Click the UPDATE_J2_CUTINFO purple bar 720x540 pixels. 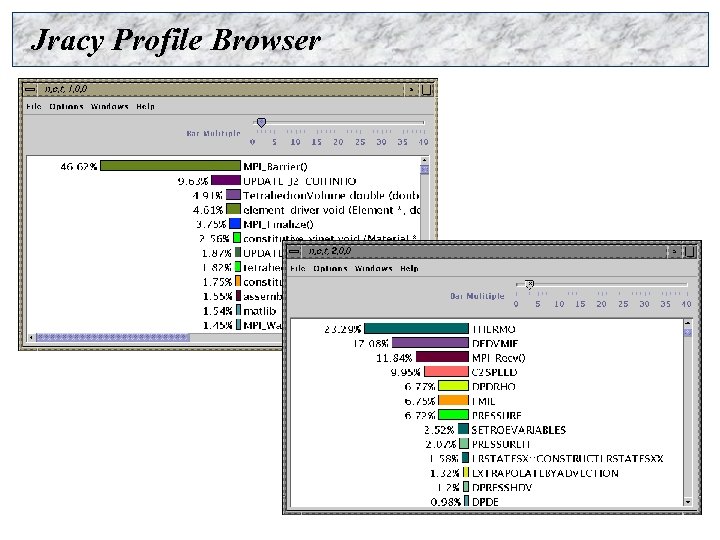point(225,180)
